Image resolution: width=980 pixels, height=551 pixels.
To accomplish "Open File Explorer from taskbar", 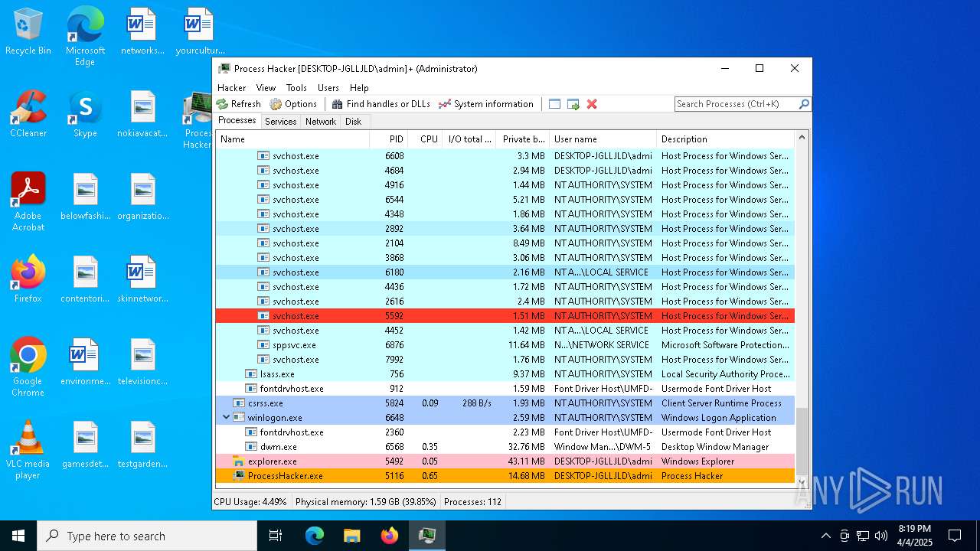I will click(x=351, y=536).
